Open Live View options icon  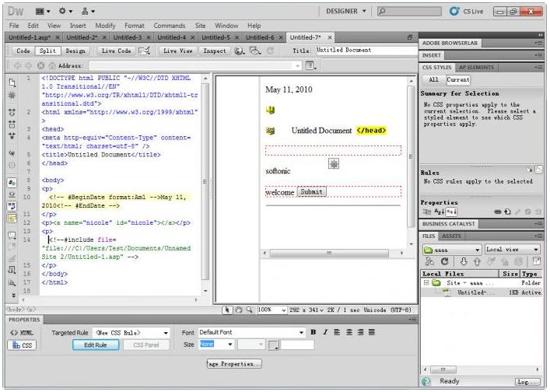[310, 65]
